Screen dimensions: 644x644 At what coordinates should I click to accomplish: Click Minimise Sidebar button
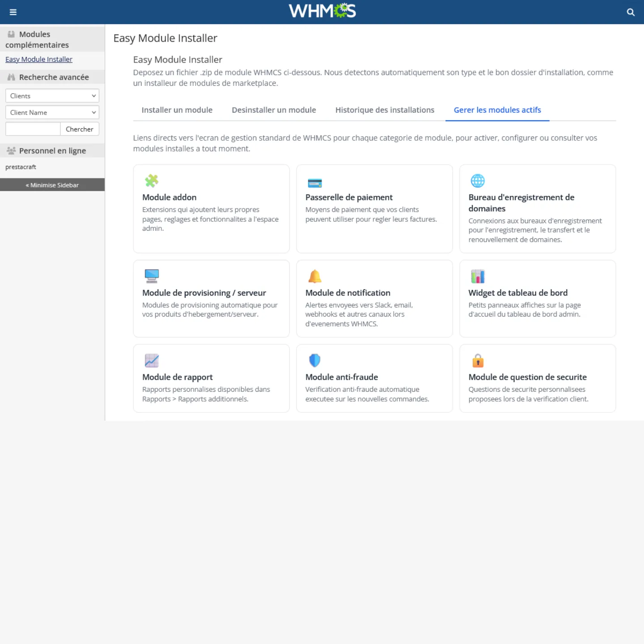click(x=52, y=185)
